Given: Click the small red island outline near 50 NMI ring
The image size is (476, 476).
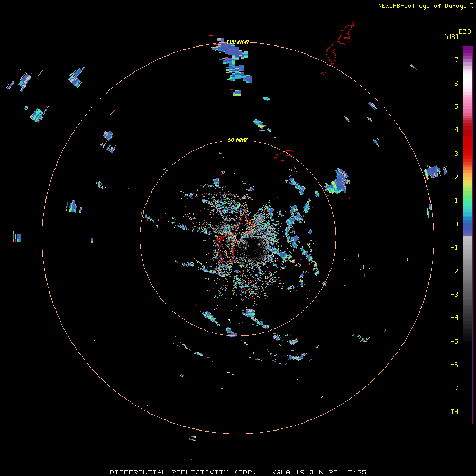Looking at the screenshot, I should click(x=283, y=155).
